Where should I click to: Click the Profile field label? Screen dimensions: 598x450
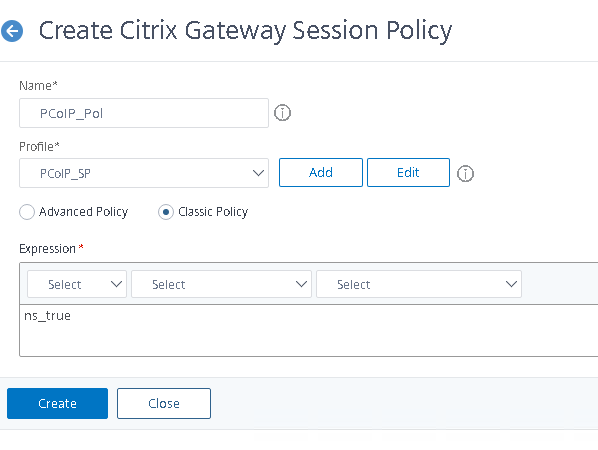point(39,146)
